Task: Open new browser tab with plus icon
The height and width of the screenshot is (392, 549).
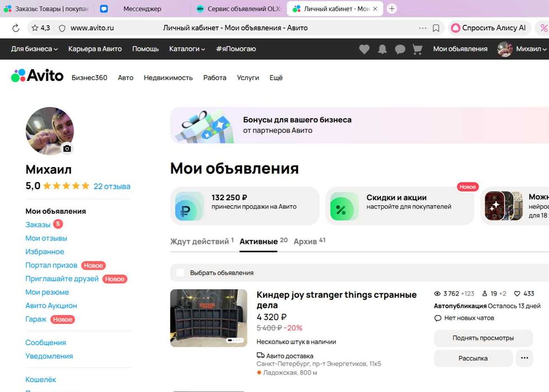Action: (392, 9)
